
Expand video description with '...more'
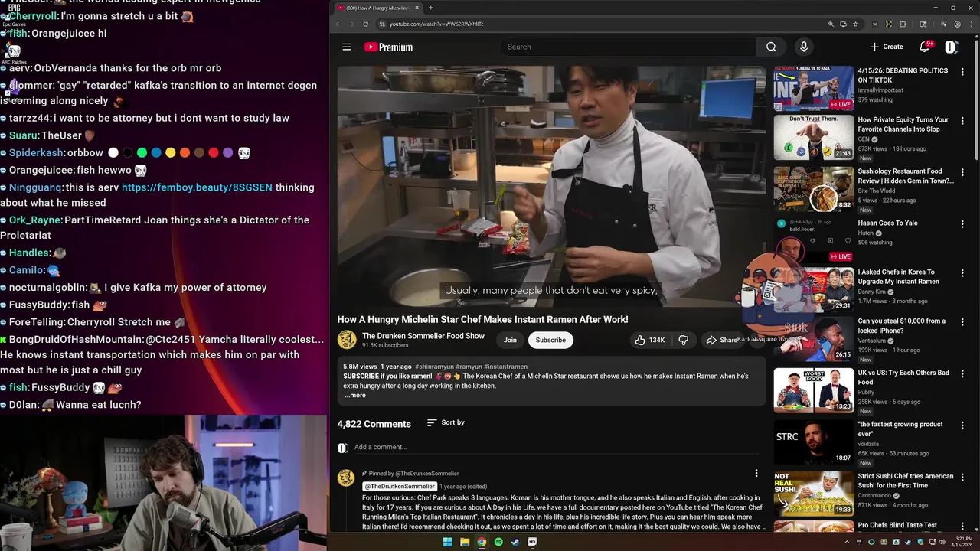pyautogui.click(x=355, y=395)
